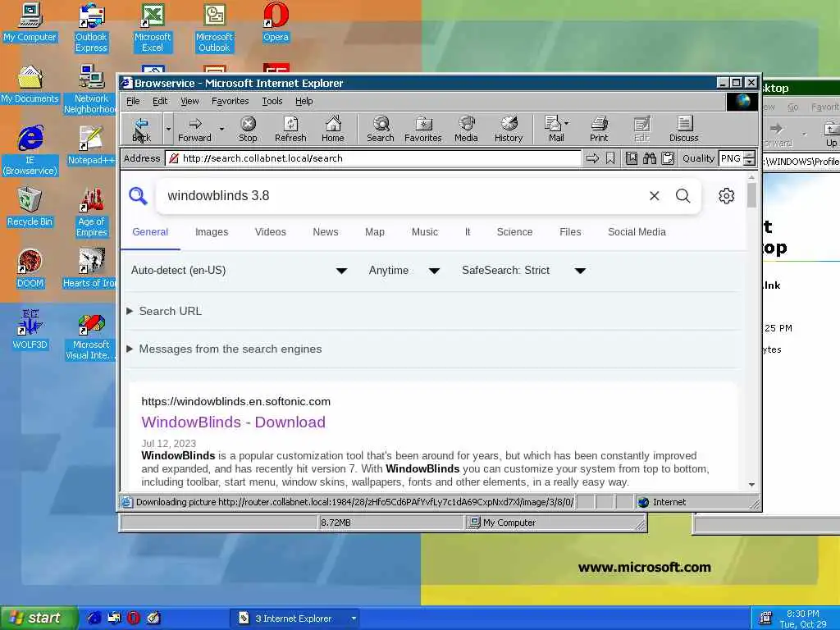Click the bookmarks book icon beside Quality
Screen dimensions: 840x630
click(x=632, y=158)
